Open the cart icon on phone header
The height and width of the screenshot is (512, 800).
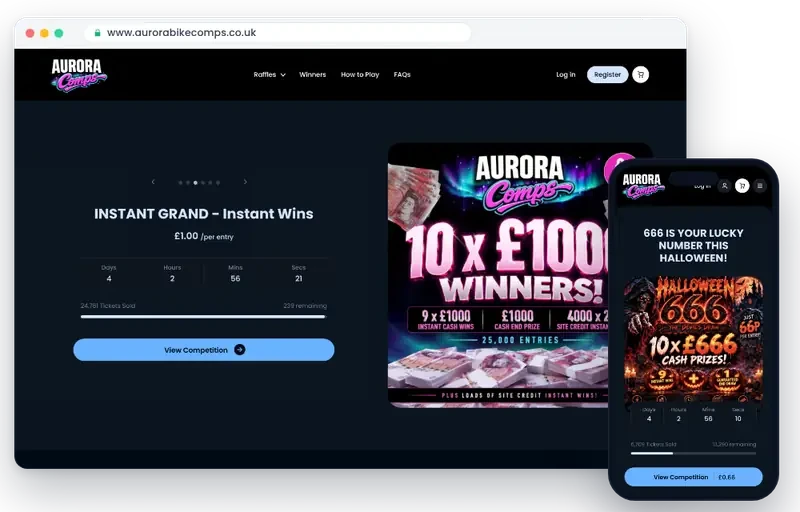742,186
